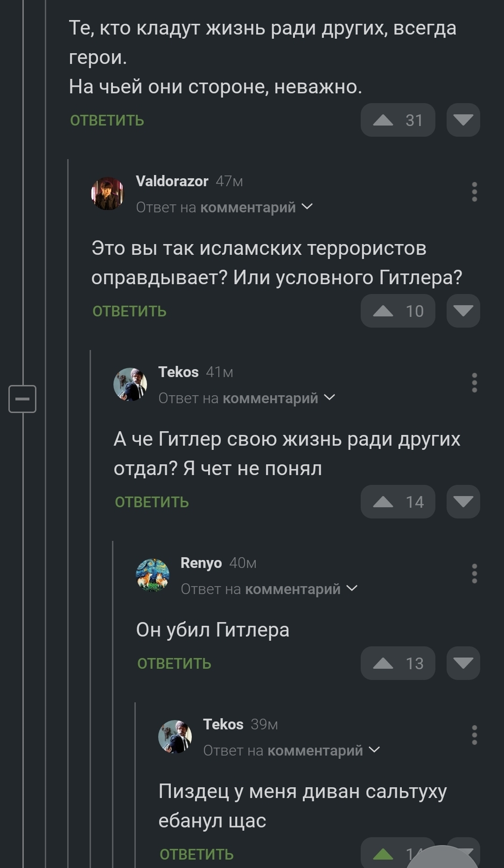Open three-dot menu on Tekos's 41м comment
Screen dimensions: 504x868
[x=474, y=383]
